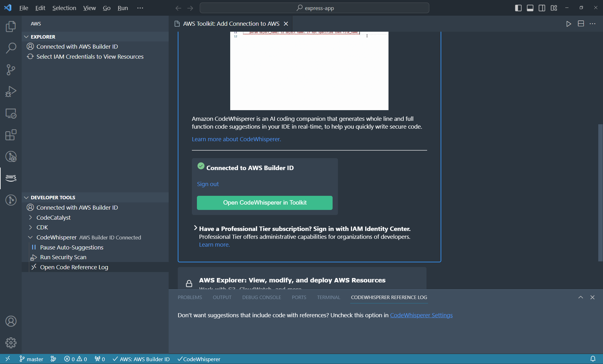Toggle the bottom panel layout icon
The image size is (603, 364).
pos(530,8)
